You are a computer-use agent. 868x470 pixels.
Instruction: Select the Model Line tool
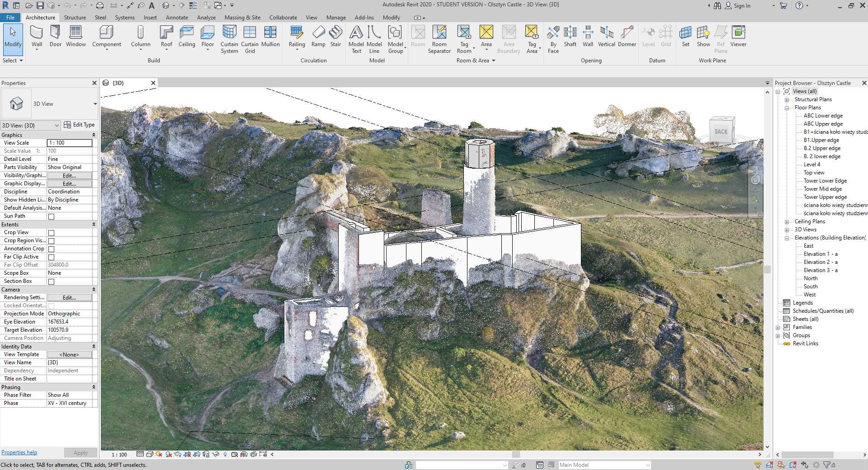coord(374,39)
